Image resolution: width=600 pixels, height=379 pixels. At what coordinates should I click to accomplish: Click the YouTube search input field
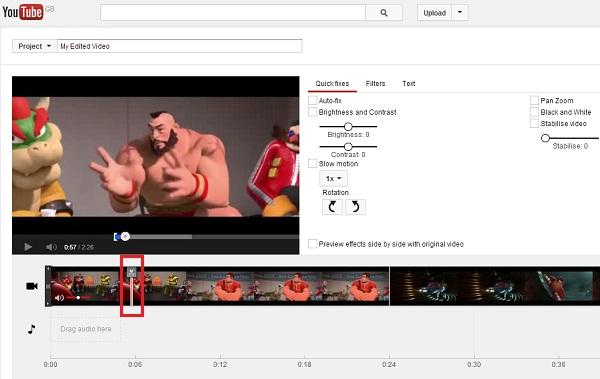tap(233, 13)
